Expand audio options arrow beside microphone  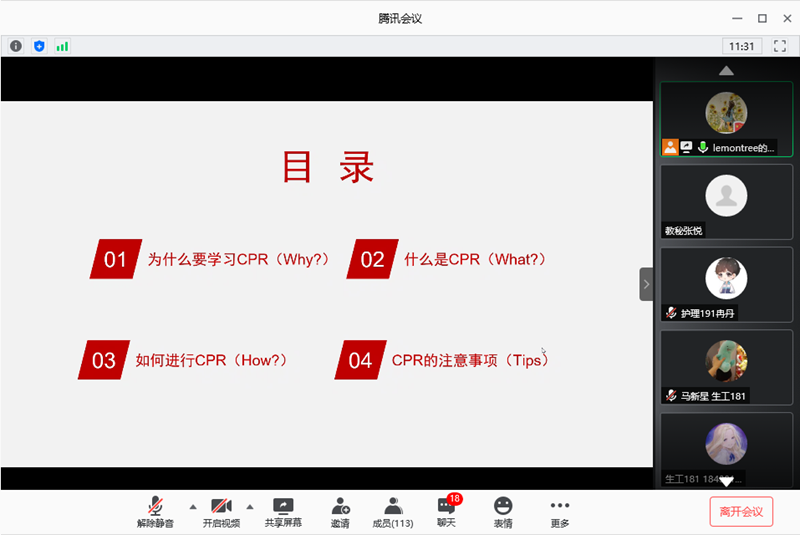193,506
